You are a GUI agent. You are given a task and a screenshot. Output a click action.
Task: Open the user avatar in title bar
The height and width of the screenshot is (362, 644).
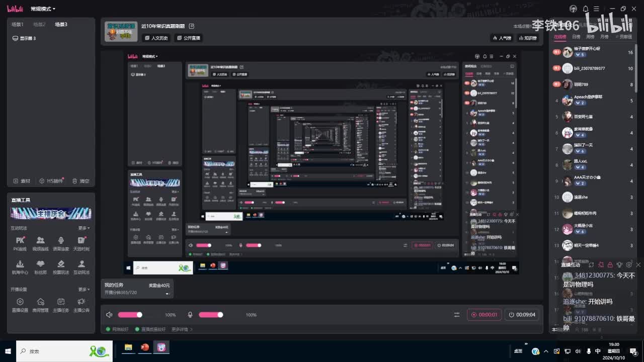[x=573, y=9]
